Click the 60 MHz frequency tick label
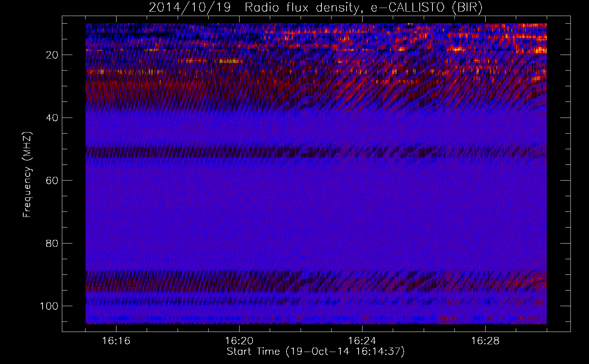The image size is (589, 364). point(52,181)
